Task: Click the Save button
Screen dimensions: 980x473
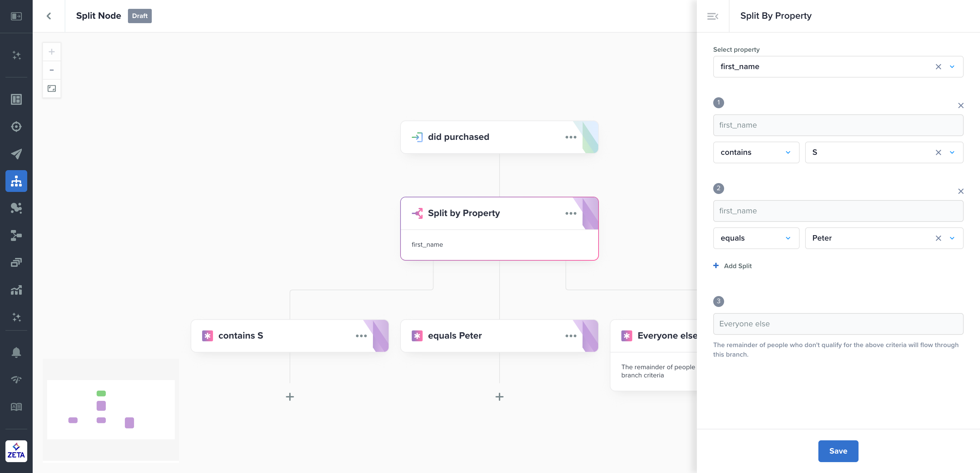Action: (838, 451)
